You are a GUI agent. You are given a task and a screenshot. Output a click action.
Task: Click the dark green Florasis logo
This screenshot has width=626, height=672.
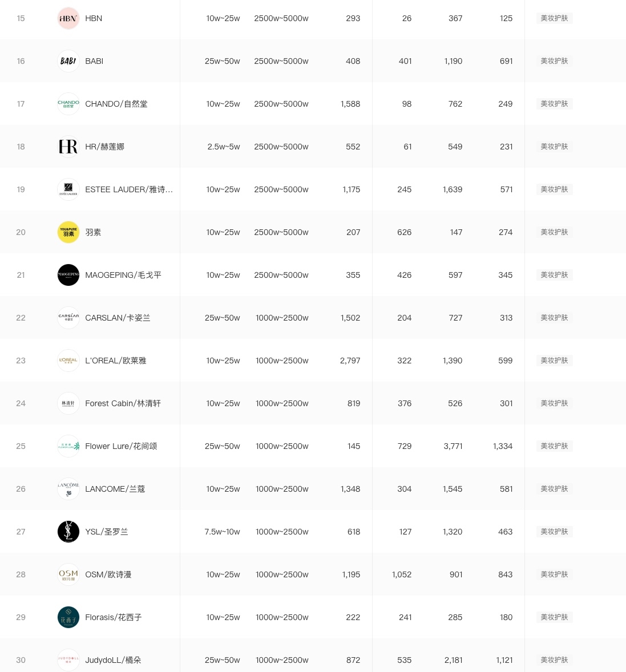point(68,617)
